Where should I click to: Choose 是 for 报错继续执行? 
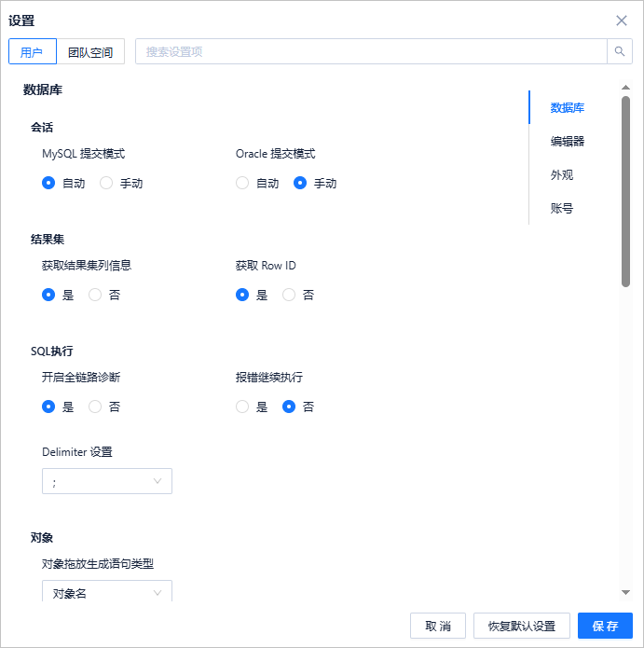[x=242, y=407]
